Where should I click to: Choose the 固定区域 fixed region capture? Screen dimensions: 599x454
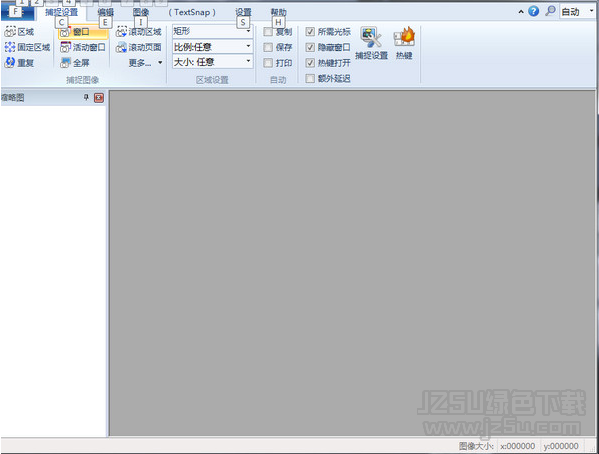[x=27, y=47]
